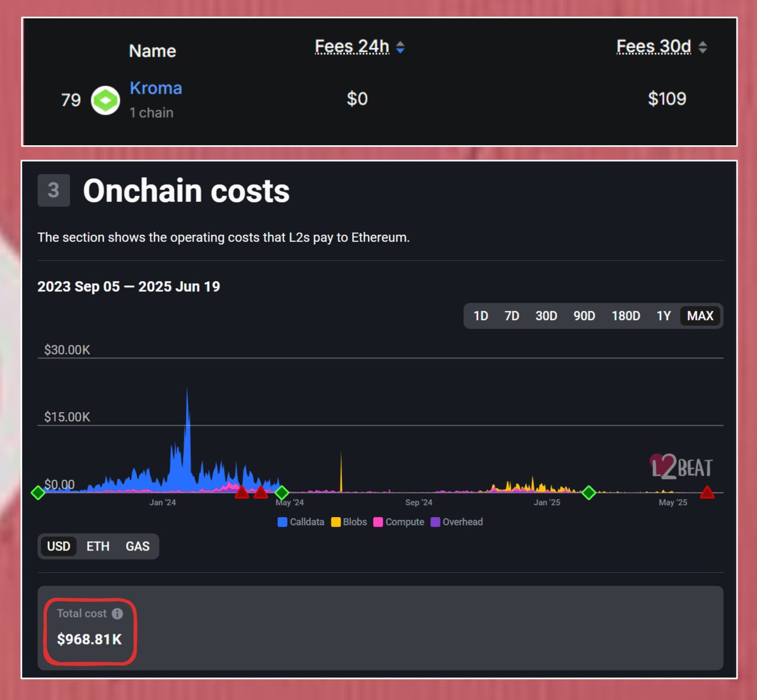Click the $0 fees 24h value

pyautogui.click(x=357, y=98)
